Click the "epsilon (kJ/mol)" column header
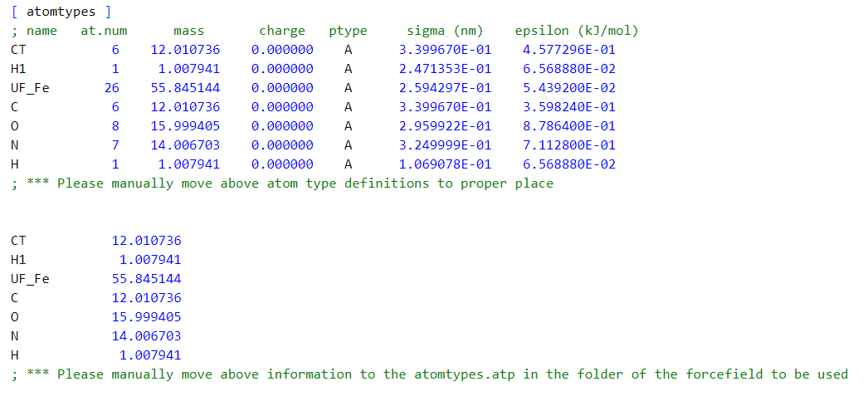This screenshot has height=401, width=868. pos(577,31)
